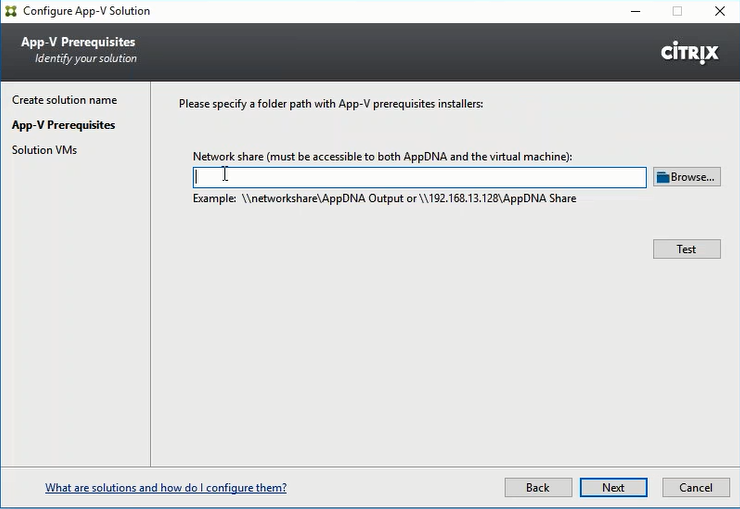This screenshot has height=509, width=740.
Task: Click the AppDNA icon in the title bar
Action: click(13, 11)
